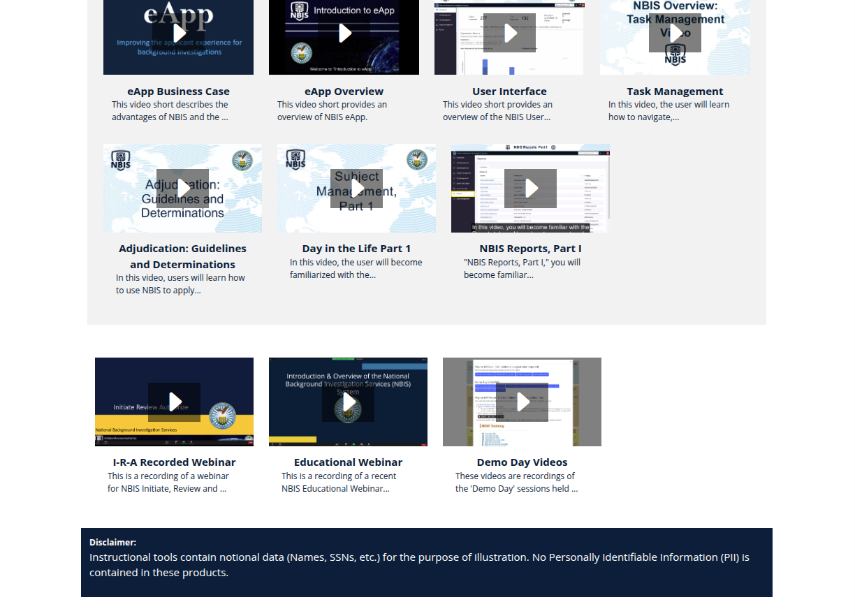Play the eApp Overview video
This screenshot has width=855, height=616.
tap(344, 33)
